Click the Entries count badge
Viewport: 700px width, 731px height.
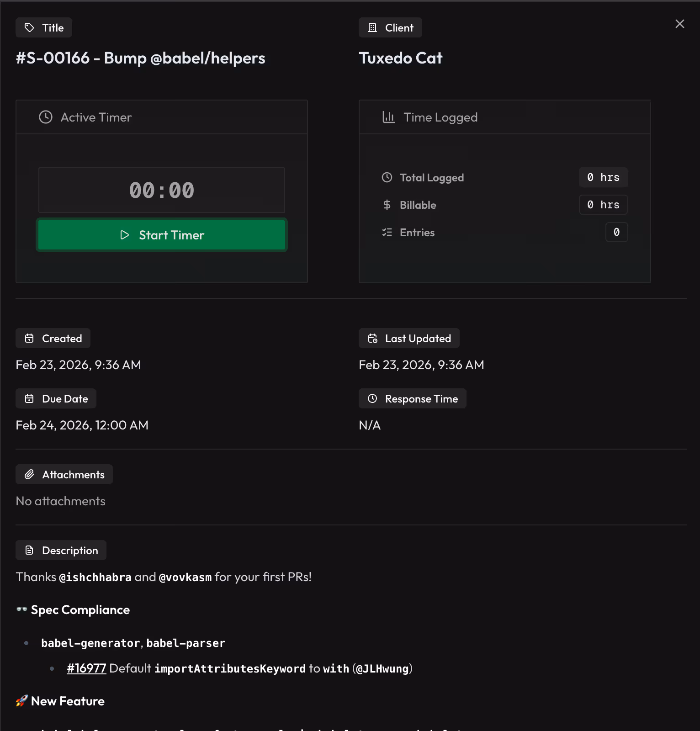coord(616,232)
